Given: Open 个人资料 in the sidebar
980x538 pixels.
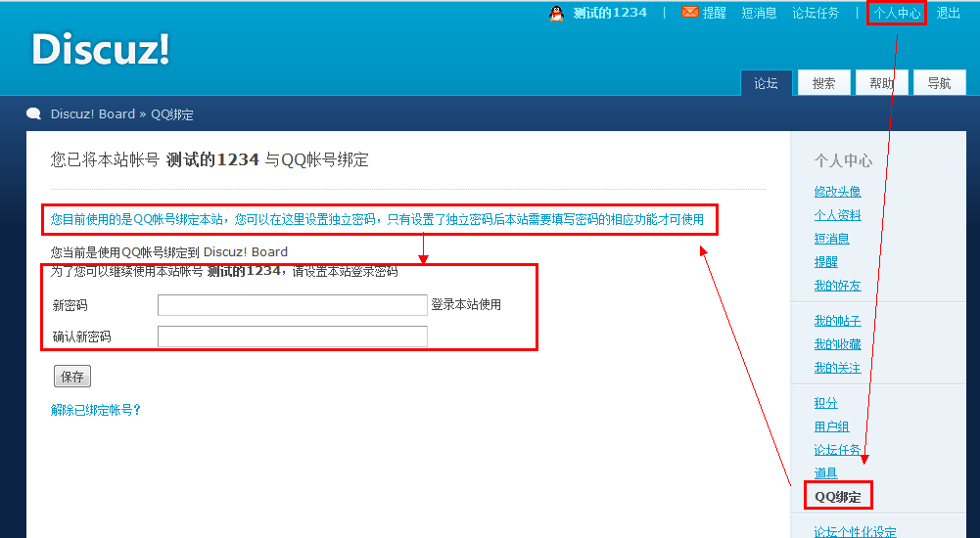Looking at the screenshot, I should [837, 215].
